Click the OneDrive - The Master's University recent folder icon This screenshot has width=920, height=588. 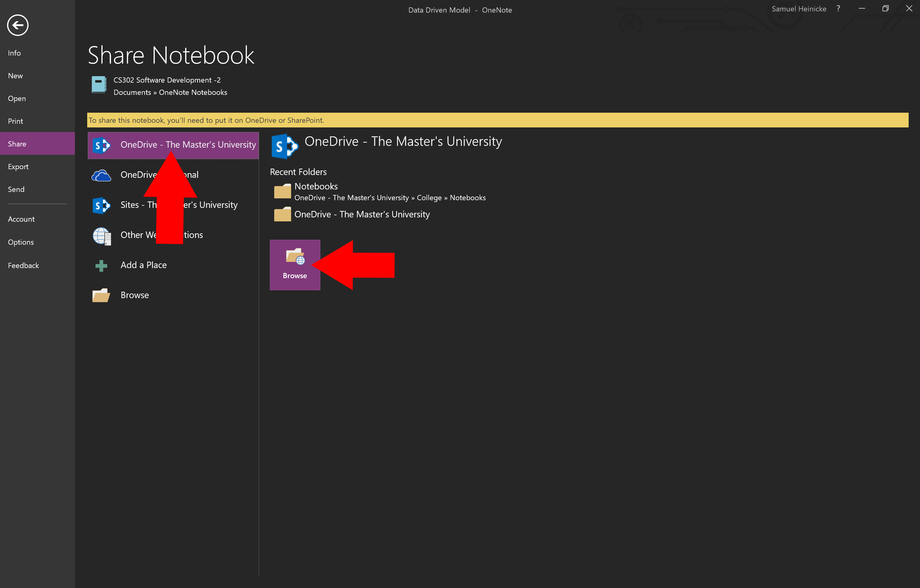tap(282, 214)
